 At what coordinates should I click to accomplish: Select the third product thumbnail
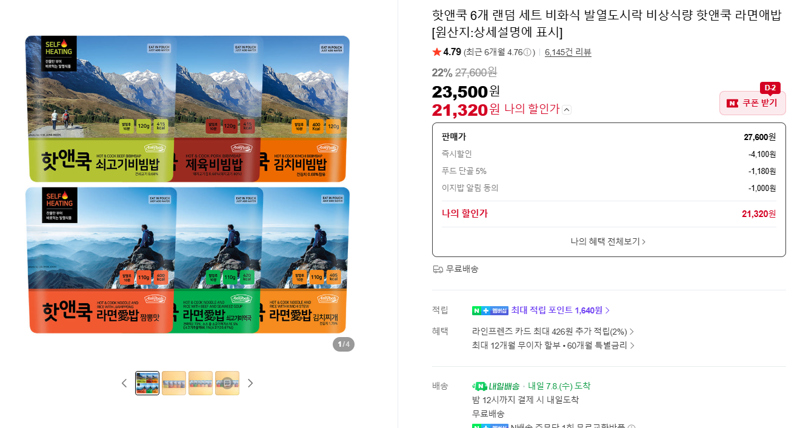[201, 383]
